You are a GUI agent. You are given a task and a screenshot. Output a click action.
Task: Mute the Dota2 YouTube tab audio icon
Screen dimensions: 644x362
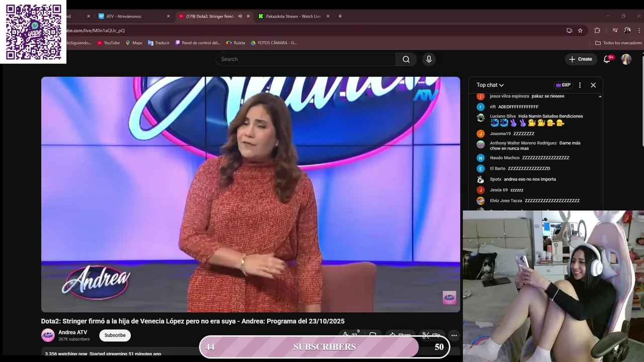click(240, 16)
